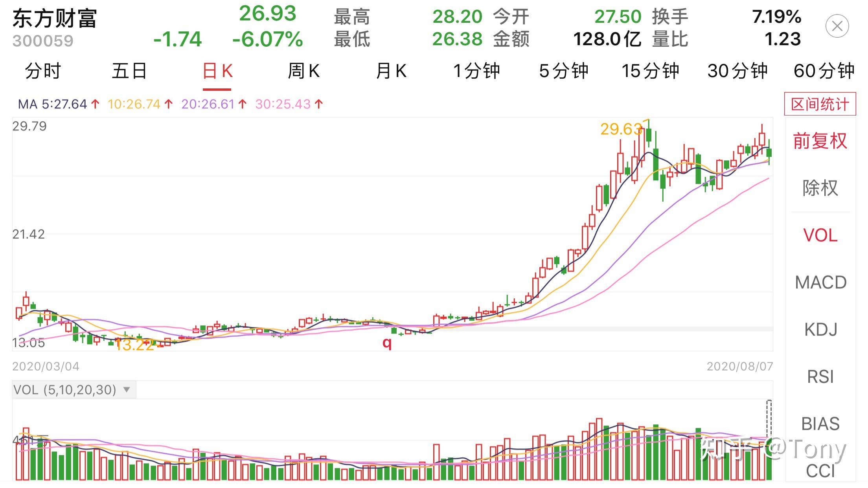Close the chart with the X icon
868x488 pixels.
point(837,27)
